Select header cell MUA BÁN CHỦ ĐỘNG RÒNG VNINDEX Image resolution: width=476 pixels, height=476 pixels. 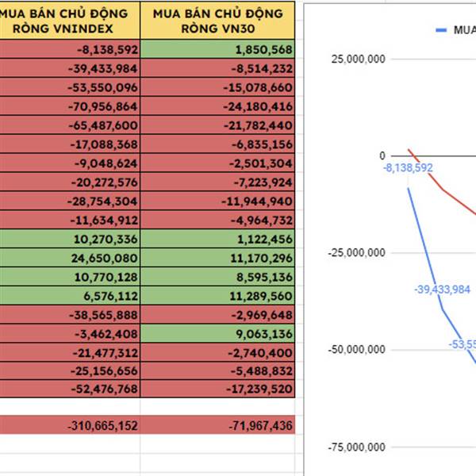click(70, 21)
